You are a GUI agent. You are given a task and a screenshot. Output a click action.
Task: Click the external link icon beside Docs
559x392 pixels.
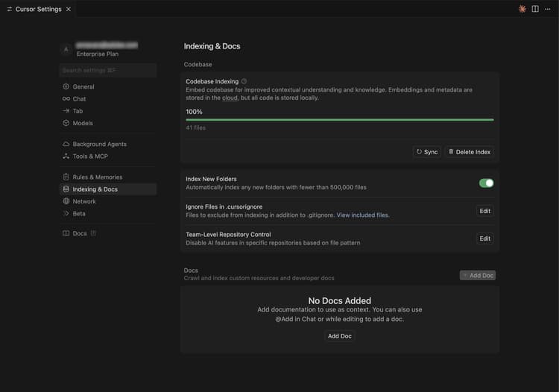[93, 233]
